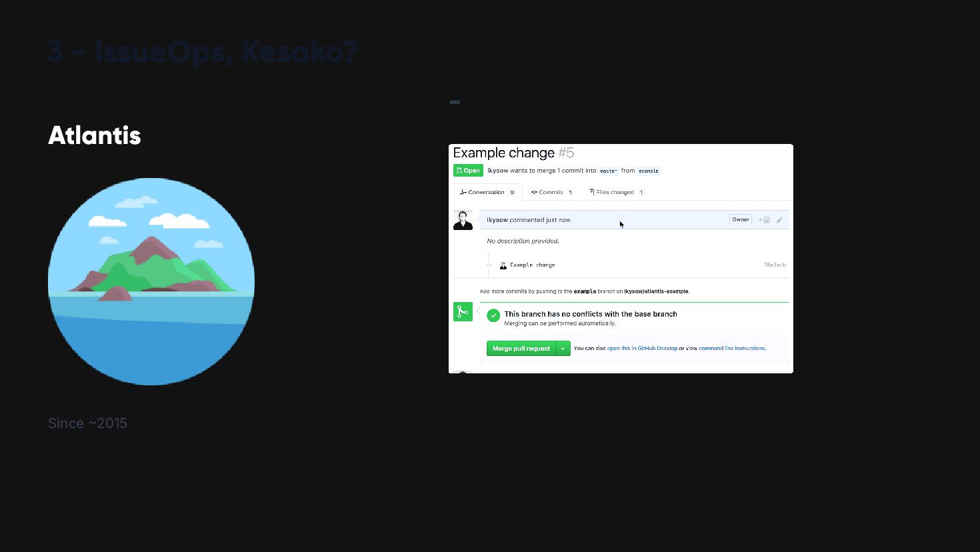Click 'This branch has no conflicts' message

tap(591, 314)
